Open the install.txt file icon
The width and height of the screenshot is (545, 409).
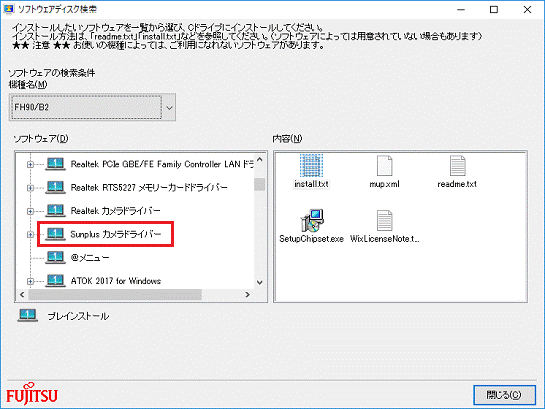coord(311,166)
